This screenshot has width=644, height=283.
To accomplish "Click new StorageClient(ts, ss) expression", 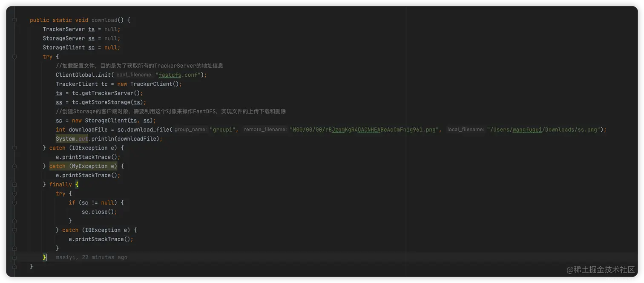I will pos(112,121).
